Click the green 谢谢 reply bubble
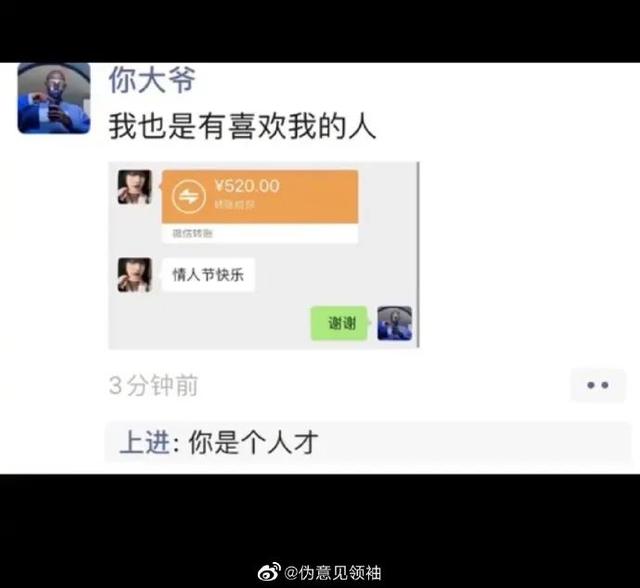Image resolution: width=640 pixels, height=588 pixels. [339, 323]
